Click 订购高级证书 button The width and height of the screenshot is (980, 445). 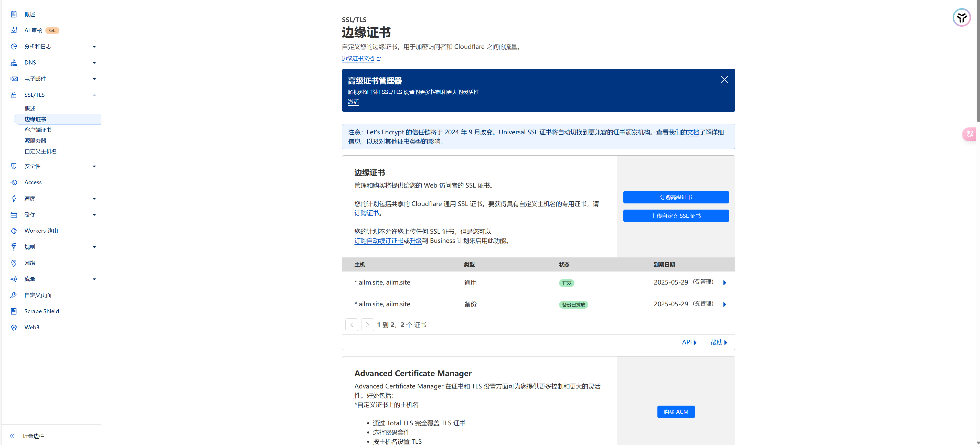(x=676, y=197)
